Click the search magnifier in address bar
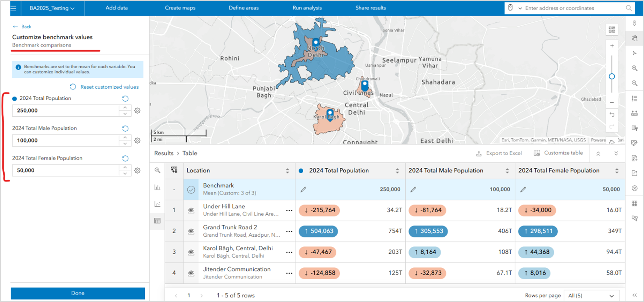This screenshot has height=302, width=644. (x=628, y=8)
